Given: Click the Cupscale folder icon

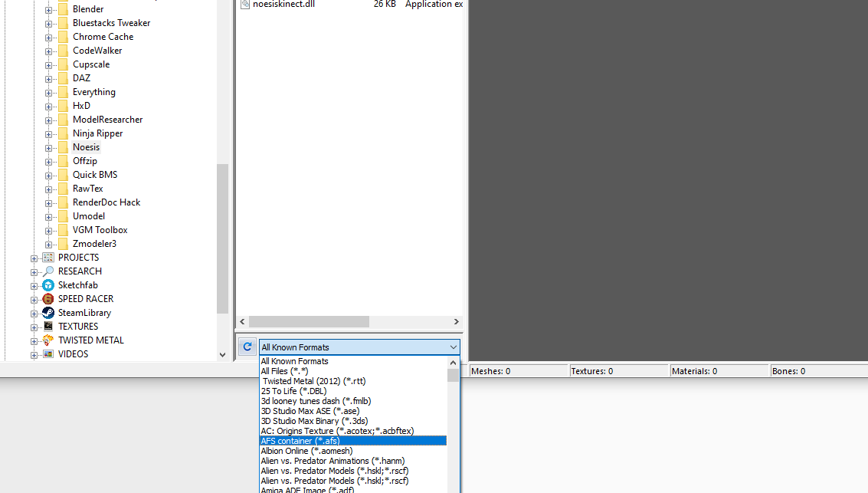Looking at the screenshot, I should (x=63, y=65).
